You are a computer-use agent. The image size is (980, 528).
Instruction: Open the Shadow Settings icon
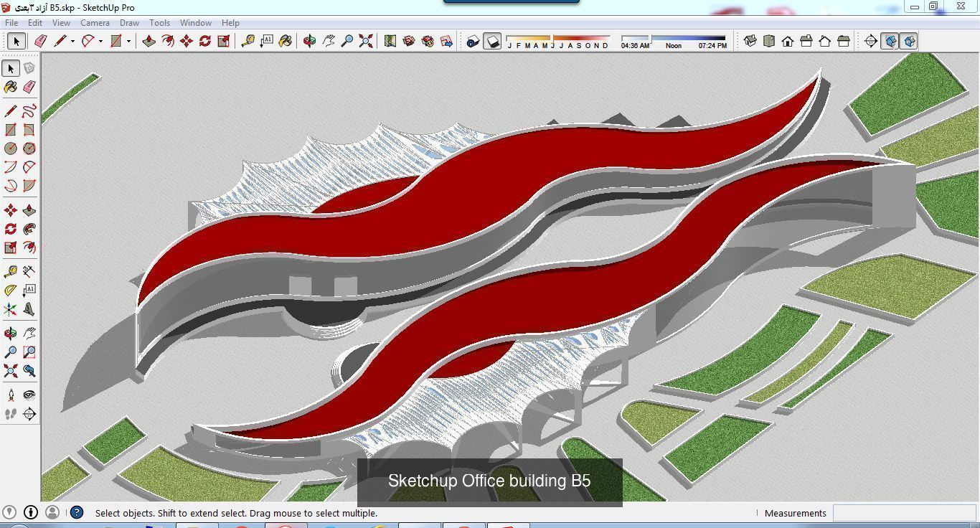click(473, 41)
